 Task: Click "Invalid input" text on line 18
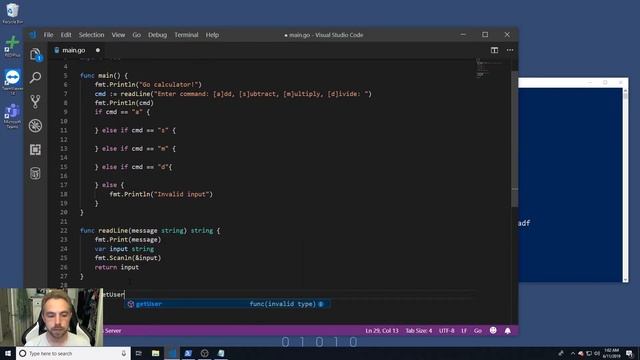pos(183,194)
